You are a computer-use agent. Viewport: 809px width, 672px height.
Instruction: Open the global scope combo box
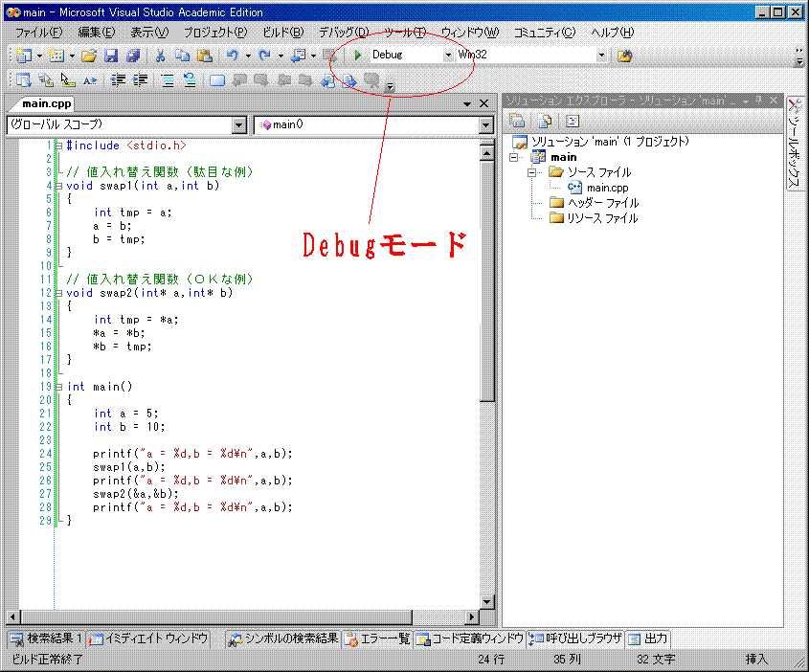(238, 124)
